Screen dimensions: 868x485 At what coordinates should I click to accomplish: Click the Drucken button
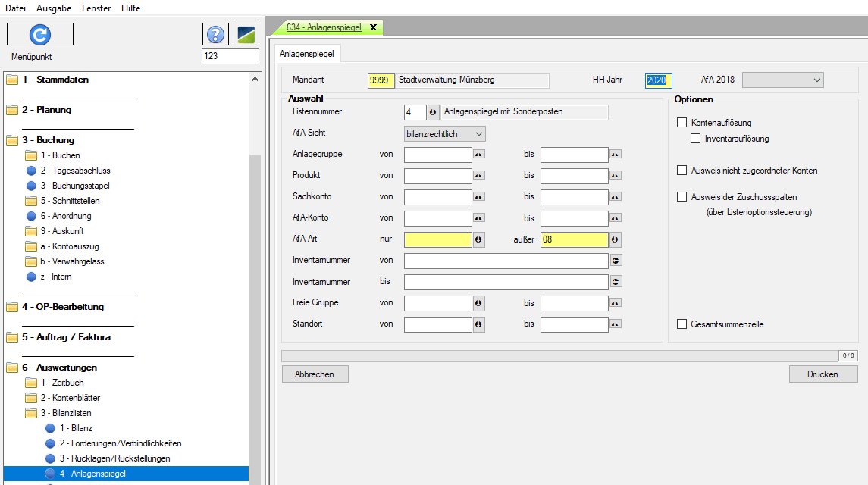(823, 374)
